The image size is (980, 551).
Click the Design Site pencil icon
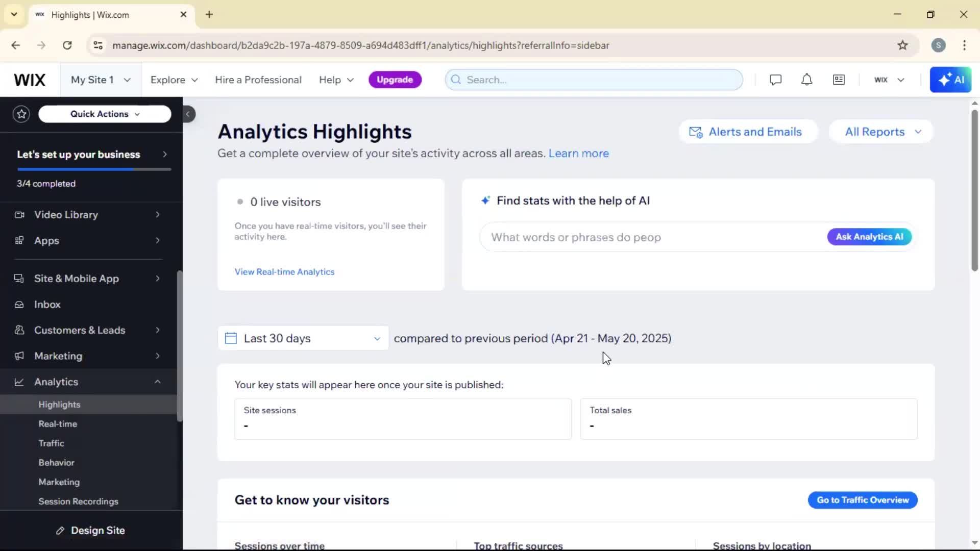click(60, 531)
